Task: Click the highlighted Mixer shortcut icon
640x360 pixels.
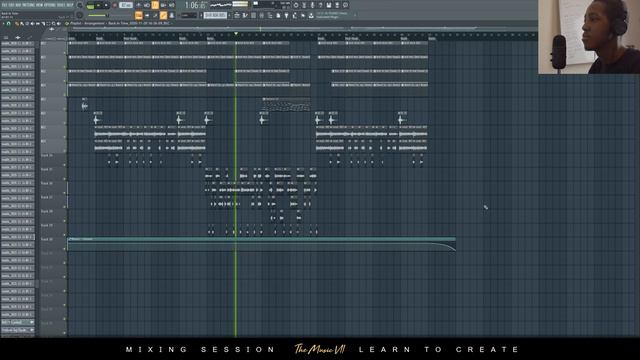Action: tap(163, 15)
